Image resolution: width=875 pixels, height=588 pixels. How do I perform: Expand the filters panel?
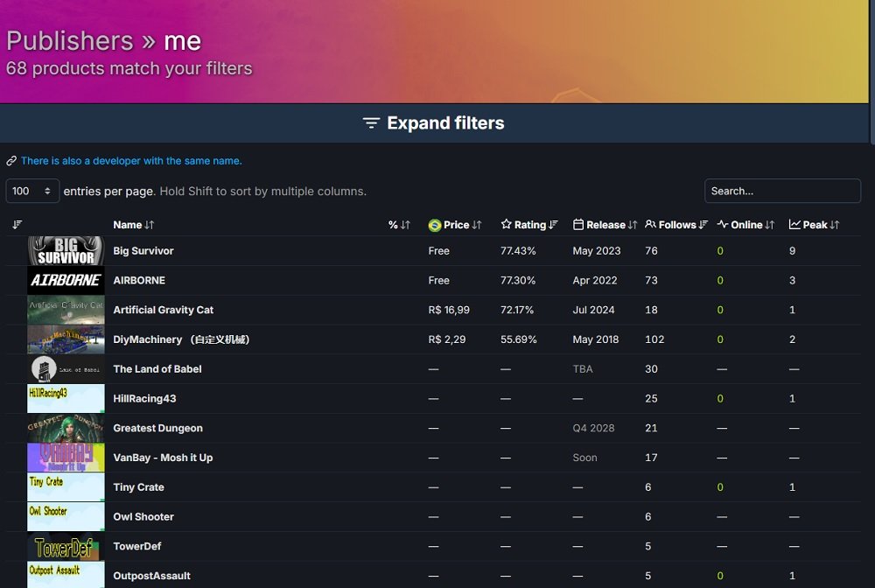point(445,123)
